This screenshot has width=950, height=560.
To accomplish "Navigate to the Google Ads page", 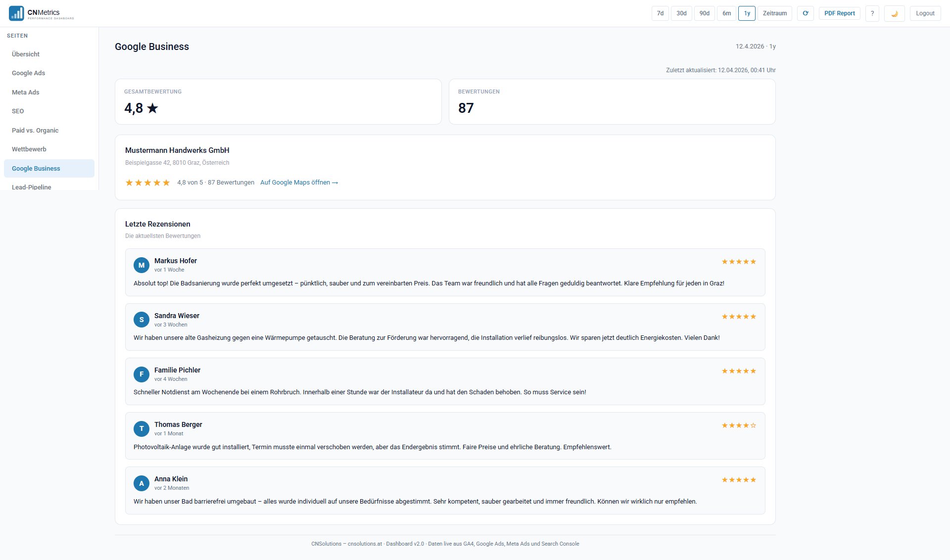I will [28, 73].
